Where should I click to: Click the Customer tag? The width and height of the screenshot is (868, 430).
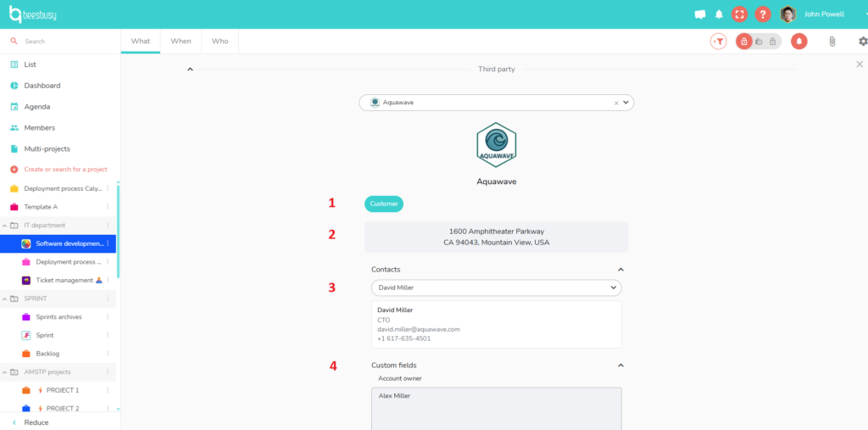384,204
